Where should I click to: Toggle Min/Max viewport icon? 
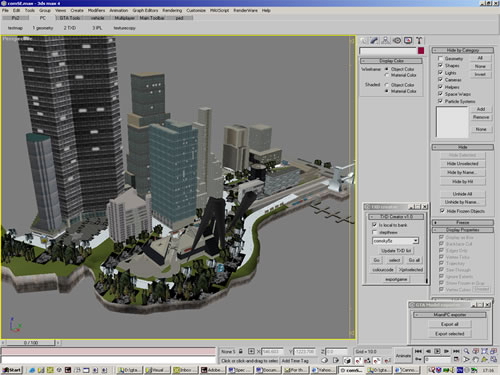point(494,360)
